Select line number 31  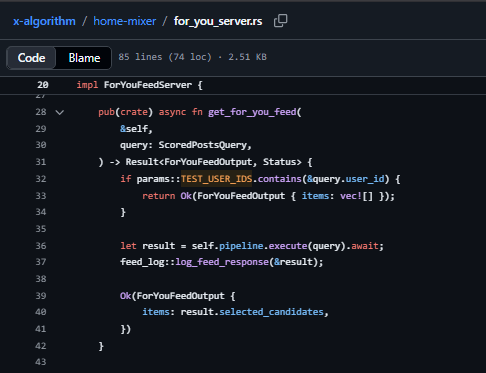pos(41,162)
